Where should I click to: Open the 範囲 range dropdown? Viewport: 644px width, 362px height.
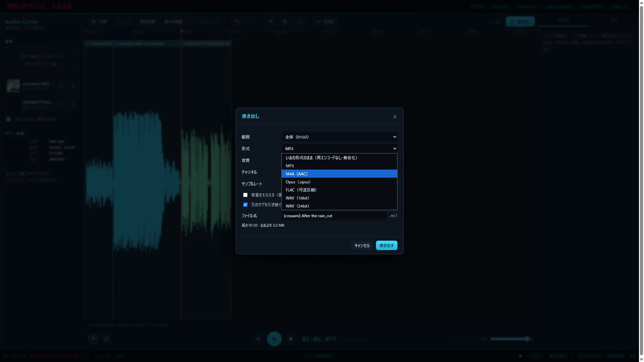tap(339, 137)
